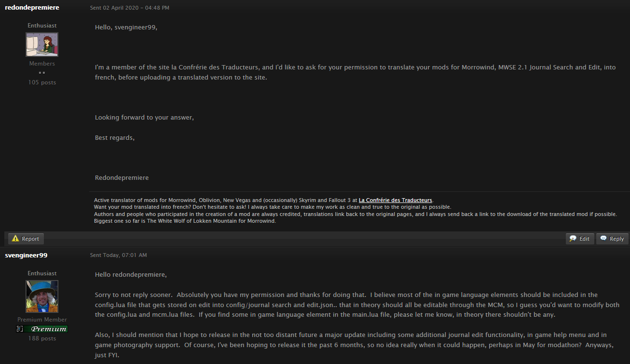The height and width of the screenshot is (364, 630).
Task: Open svengineer99's blue hat avatar image
Action: point(42,297)
